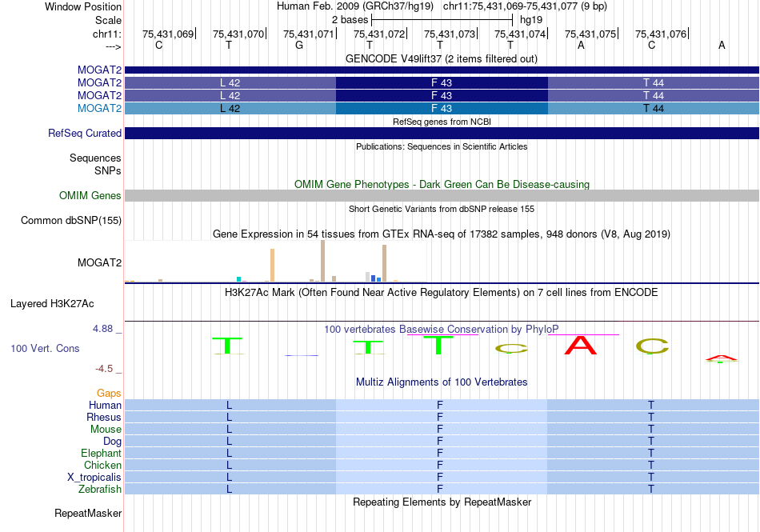The image size is (760, 532).
Task: Click the Mouse alignment row label
Action: tap(106, 429)
